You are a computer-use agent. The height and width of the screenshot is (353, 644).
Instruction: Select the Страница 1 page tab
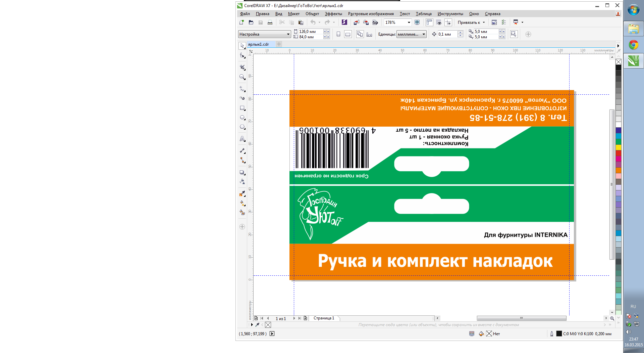324,318
